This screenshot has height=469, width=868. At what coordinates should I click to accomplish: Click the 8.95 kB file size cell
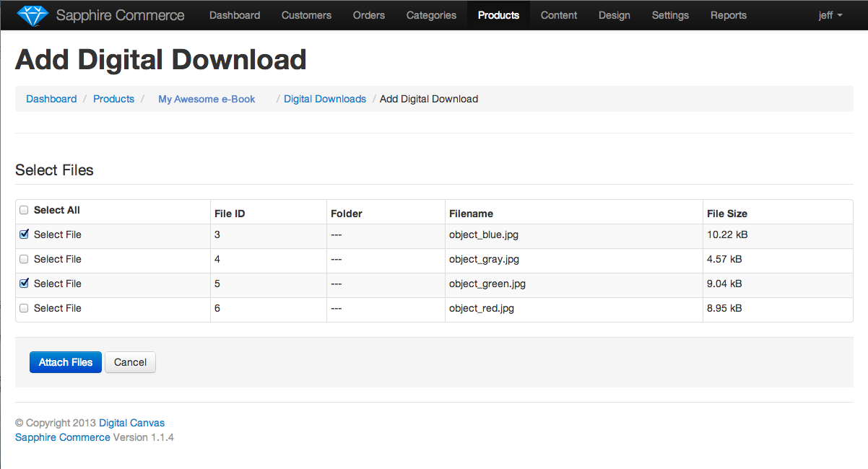(778, 308)
